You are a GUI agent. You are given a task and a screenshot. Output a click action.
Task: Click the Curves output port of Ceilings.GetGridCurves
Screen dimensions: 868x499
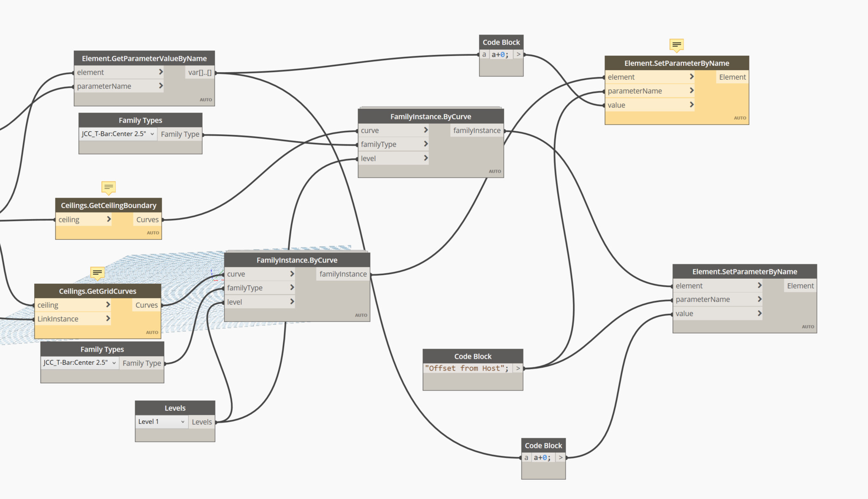coord(146,305)
